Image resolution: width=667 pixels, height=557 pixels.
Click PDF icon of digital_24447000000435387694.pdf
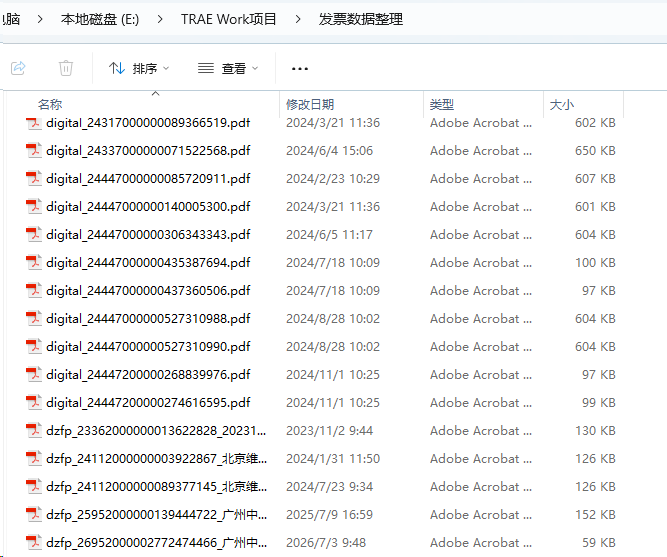tap(34, 263)
